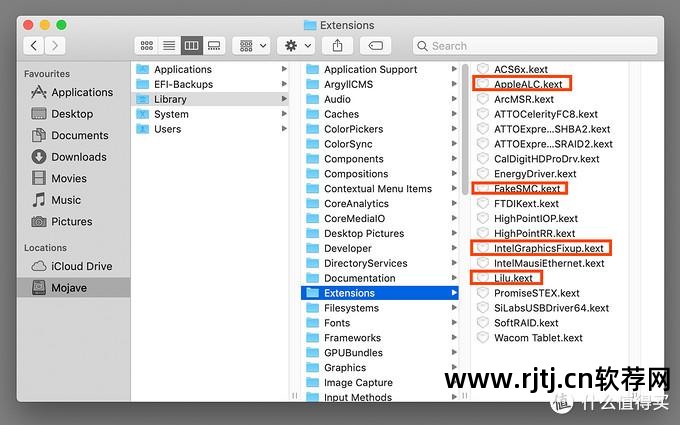
Task: Select the FakeSMC.kext file
Action: point(519,189)
